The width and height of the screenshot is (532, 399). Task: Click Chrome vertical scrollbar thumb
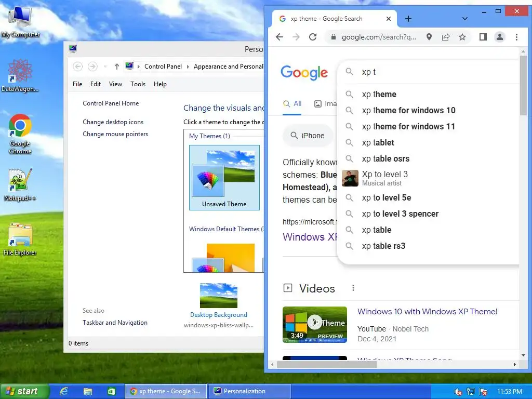[x=523, y=86]
